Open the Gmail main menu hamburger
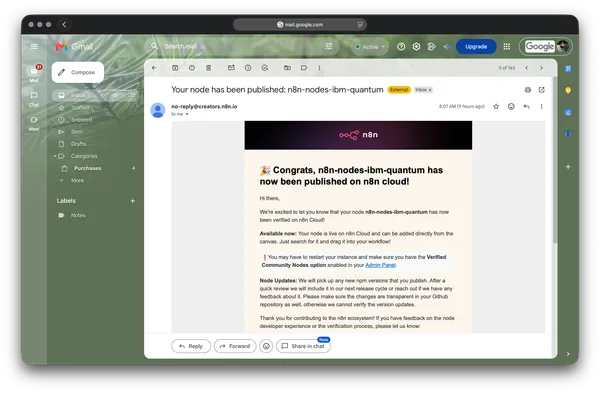 (x=34, y=47)
